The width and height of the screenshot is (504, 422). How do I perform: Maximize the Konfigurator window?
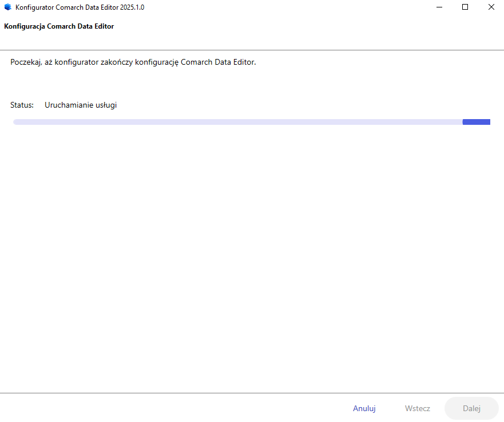(x=465, y=7)
